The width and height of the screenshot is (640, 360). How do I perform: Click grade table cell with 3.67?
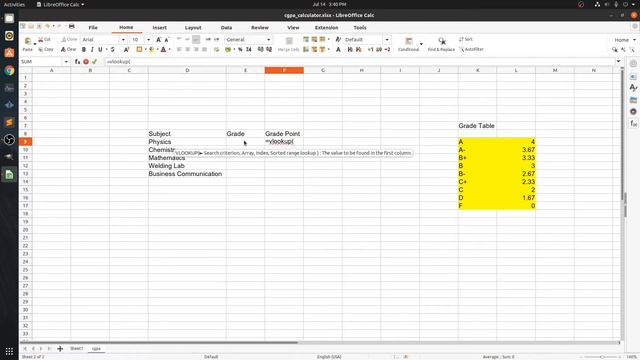(x=516, y=150)
